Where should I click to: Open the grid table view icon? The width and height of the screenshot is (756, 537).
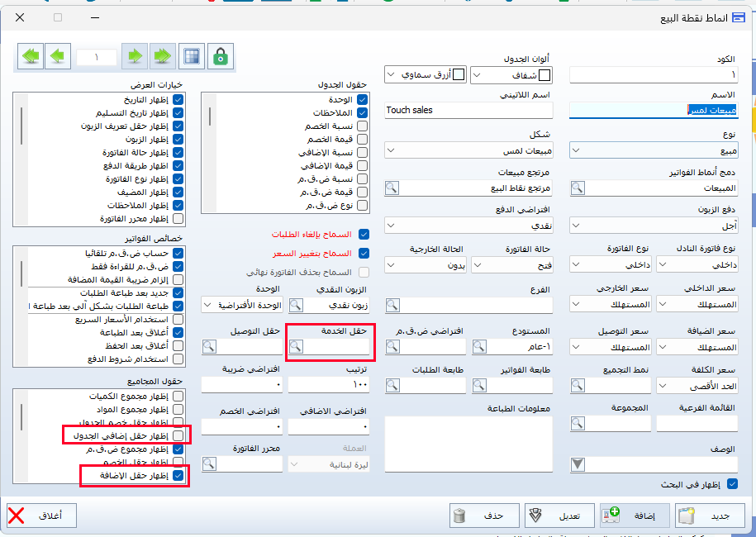pyautogui.click(x=192, y=57)
